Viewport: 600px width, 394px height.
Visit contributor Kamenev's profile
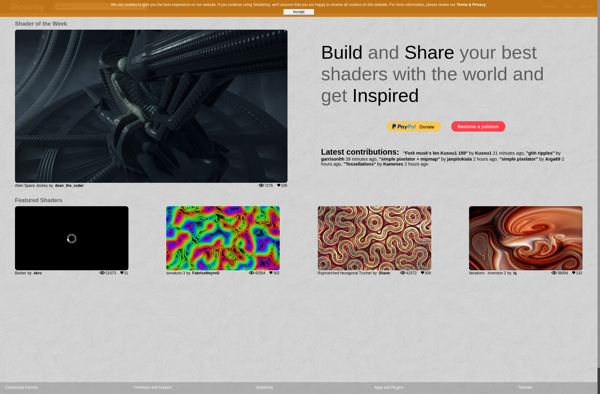[x=393, y=164]
